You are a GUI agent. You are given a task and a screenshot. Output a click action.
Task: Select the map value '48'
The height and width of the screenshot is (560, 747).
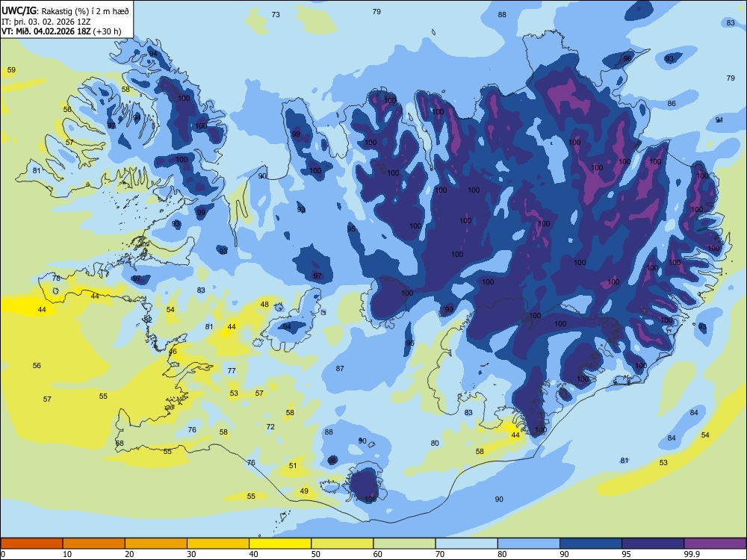point(264,305)
